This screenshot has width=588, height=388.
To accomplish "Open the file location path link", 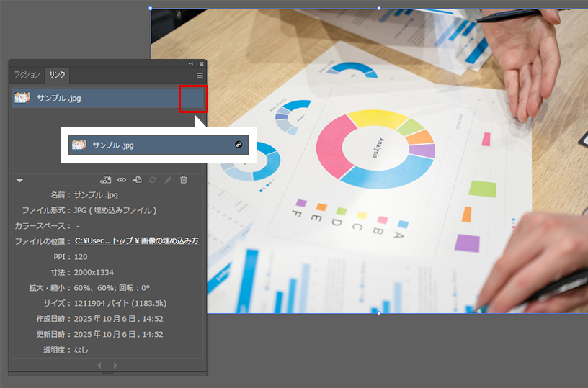I will point(136,241).
